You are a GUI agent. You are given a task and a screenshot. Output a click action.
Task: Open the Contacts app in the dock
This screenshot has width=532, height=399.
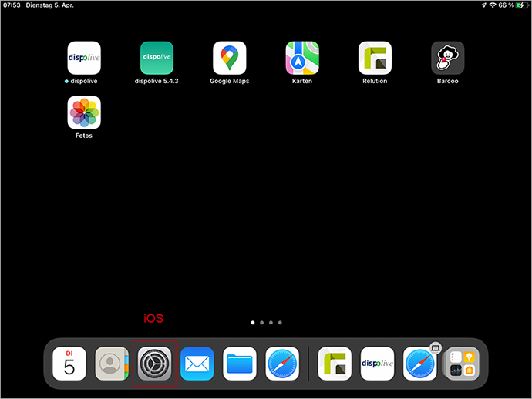[112, 364]
